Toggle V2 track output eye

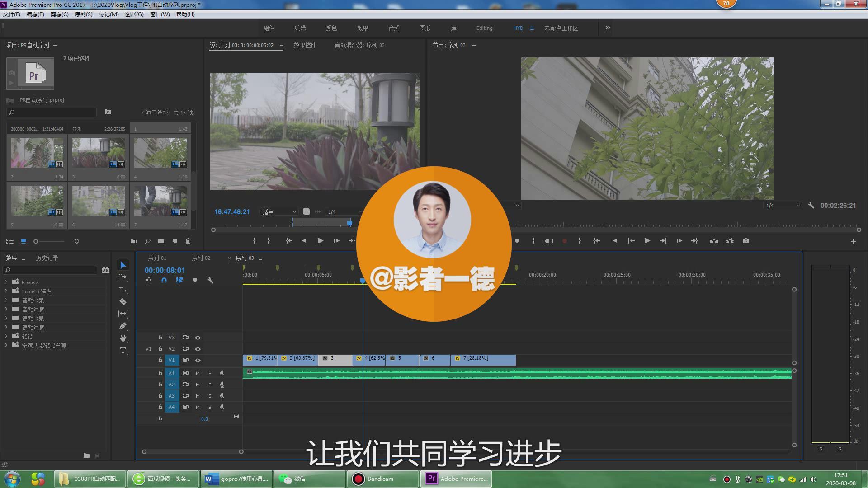point(198,349)
